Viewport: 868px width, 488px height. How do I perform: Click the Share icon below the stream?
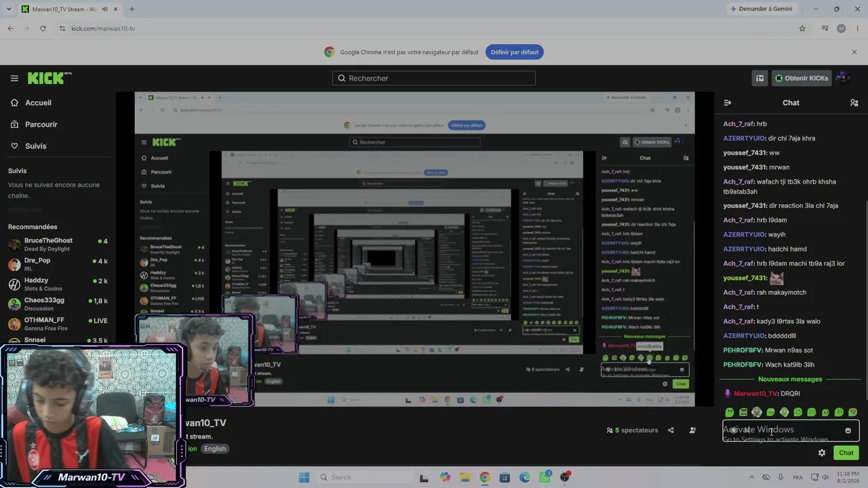click(x=671, y=430)
